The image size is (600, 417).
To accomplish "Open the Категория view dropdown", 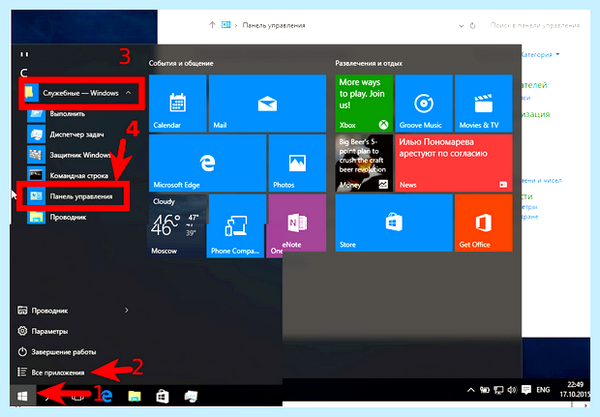I will (x=541, y=54).
